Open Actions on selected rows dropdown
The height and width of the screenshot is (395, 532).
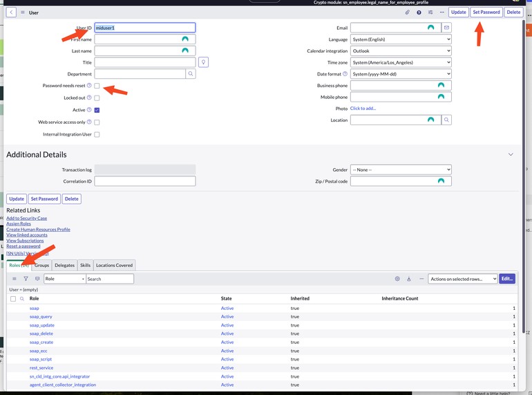463,279
